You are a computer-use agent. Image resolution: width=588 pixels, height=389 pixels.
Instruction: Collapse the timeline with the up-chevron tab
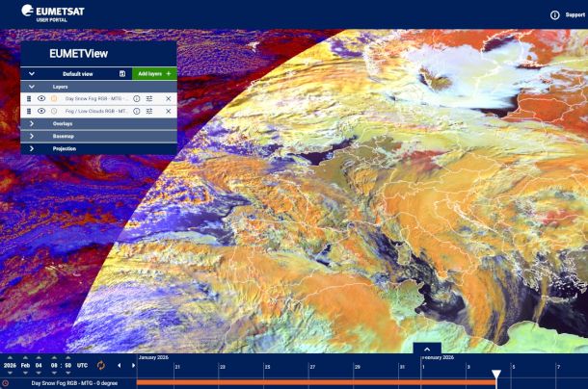tap(427, 349)
